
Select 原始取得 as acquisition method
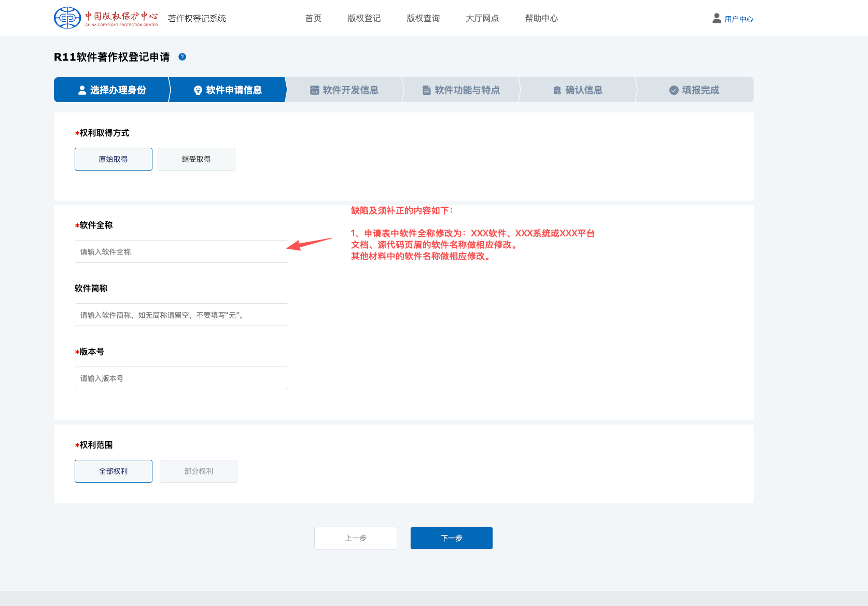click(113, 159)
